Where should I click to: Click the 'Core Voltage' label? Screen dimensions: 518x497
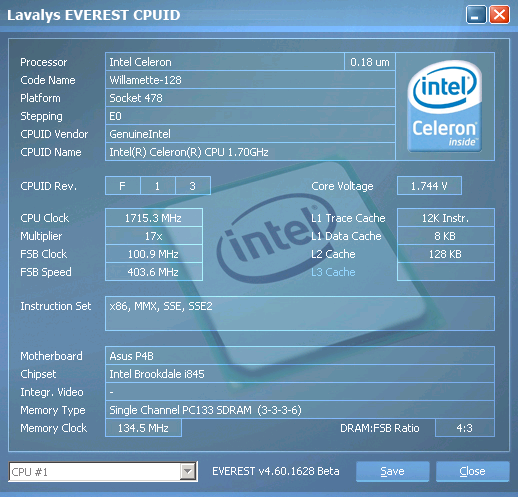tap(342, 186)
